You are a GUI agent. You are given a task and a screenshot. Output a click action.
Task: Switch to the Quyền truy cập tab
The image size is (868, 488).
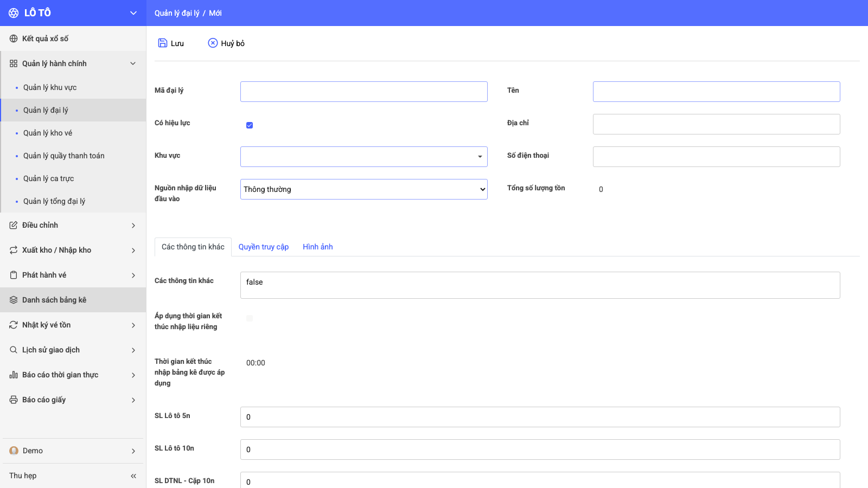[x=264, y=247]
